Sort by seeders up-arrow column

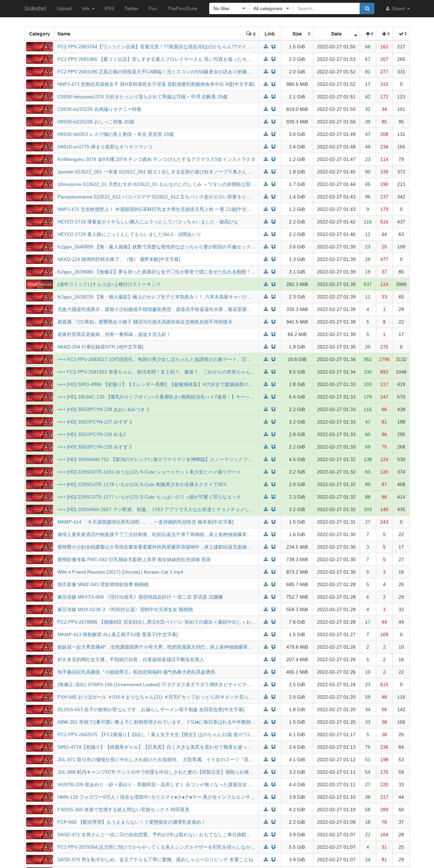pos(368,34)
